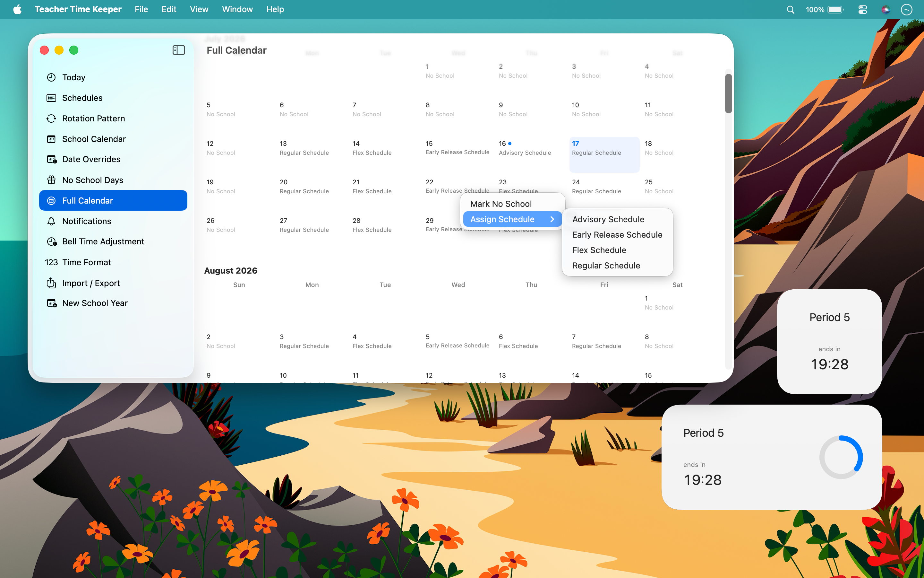Click the 123 Time Format icon
924x578 pixels.
click(51, 262)
